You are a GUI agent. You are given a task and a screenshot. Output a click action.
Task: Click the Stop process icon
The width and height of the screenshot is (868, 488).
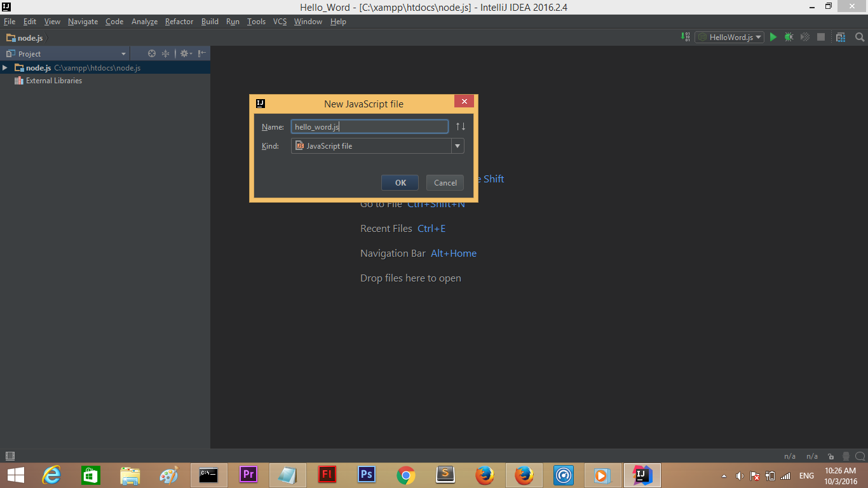(x=820, y=36)
